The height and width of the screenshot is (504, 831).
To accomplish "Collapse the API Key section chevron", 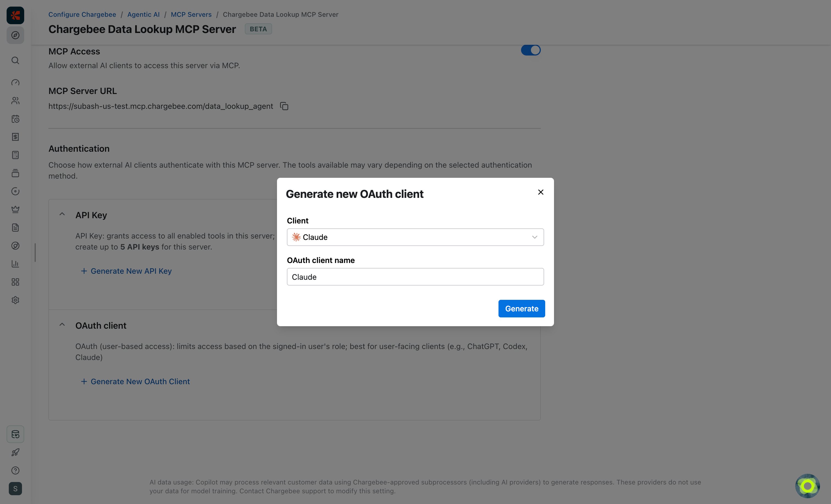I will [62, 214].
